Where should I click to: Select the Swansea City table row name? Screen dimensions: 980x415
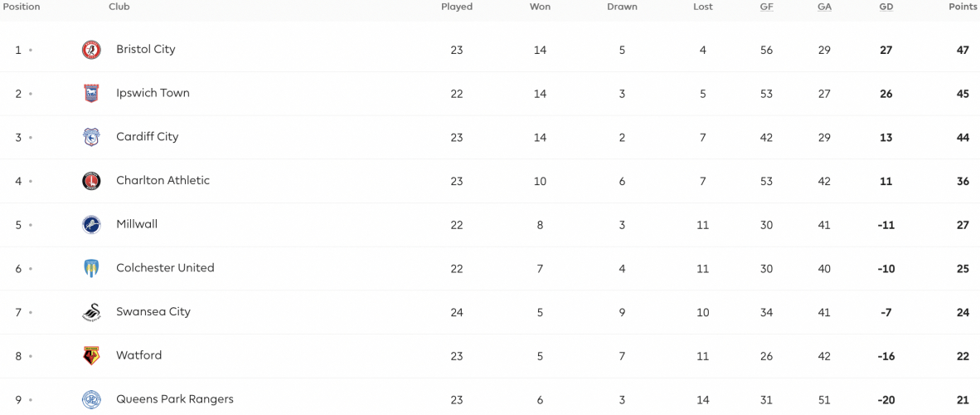tap(153, 312)
